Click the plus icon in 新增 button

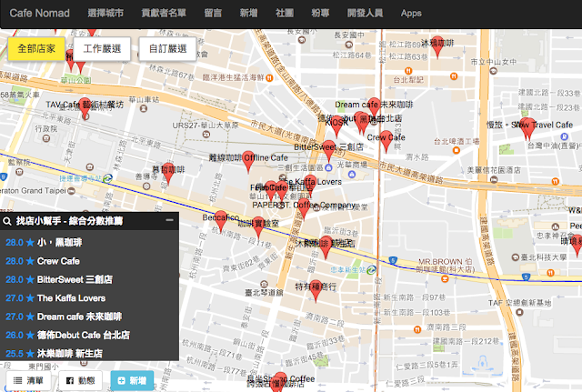pyautogui.click(x=121, y=381)
